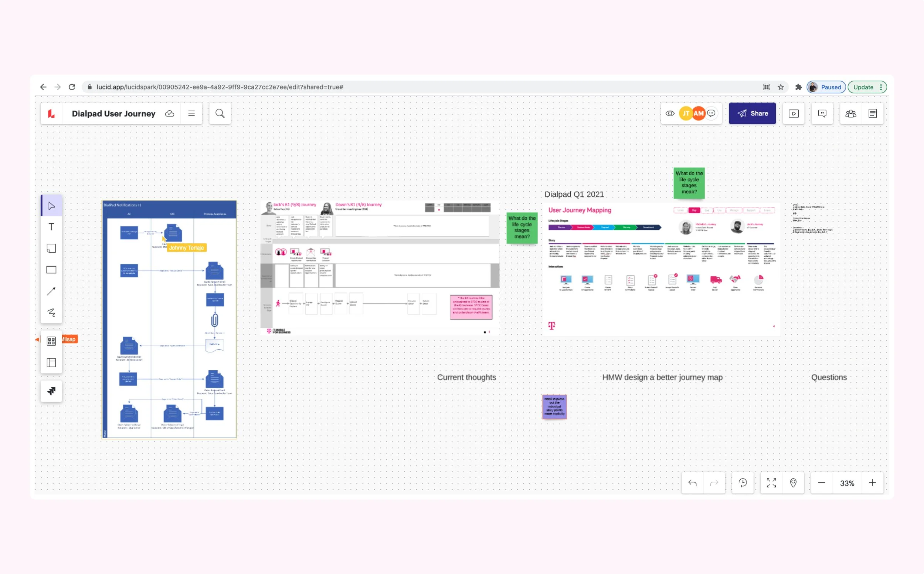Viewport: 924px width, 574px height.
Task: Select the purple sticky note under HMW heading
Action: pos(554,406)
